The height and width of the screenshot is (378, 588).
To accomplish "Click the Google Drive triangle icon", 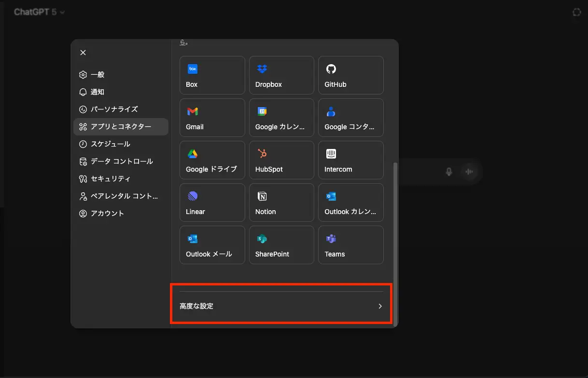I will click(x=193, y=154).
